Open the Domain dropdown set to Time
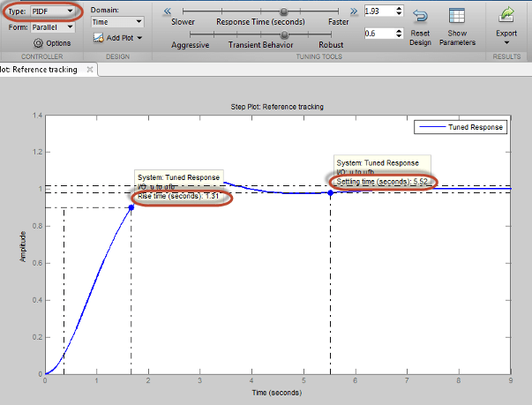 pyautogui.click(x=117, y=22)
